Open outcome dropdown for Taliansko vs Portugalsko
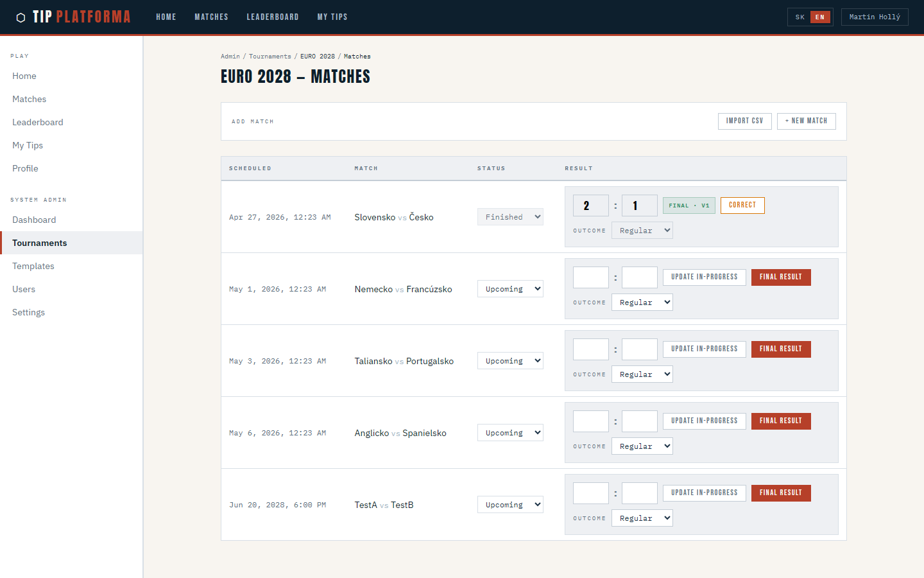The height and width of the screenshot is (578, 924). point(642,374)
